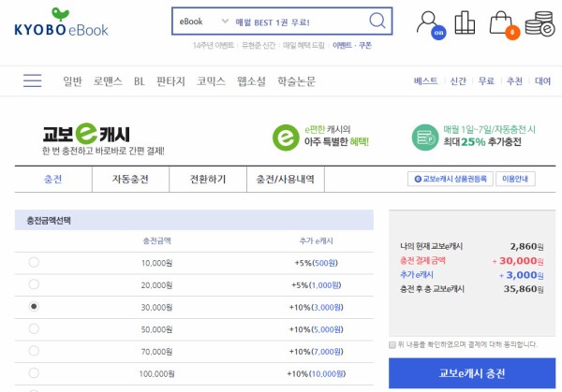562x392 pixels.
Task: Click the 최대 25% 추가충전 banner text
Action: [482, 142]
